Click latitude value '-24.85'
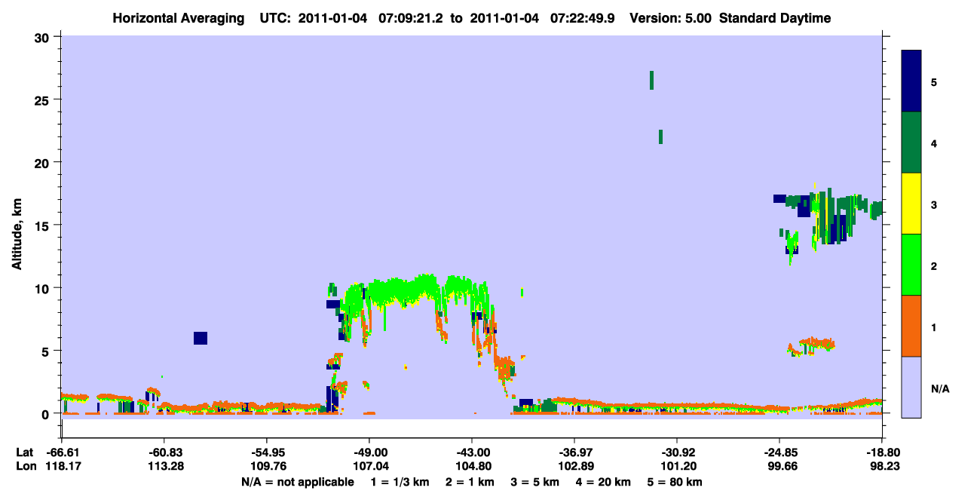Image resolution: width=980 pixels, height=503 pixels. (x=779, y=452)
